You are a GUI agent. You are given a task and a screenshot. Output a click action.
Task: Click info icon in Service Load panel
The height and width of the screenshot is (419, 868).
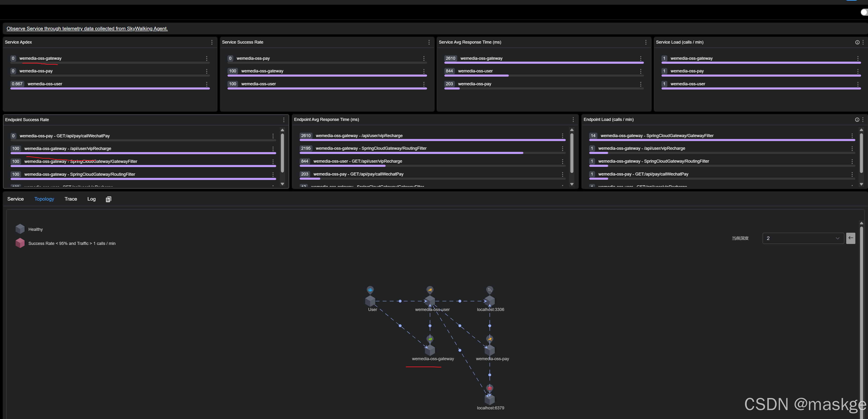pos(857,42)
